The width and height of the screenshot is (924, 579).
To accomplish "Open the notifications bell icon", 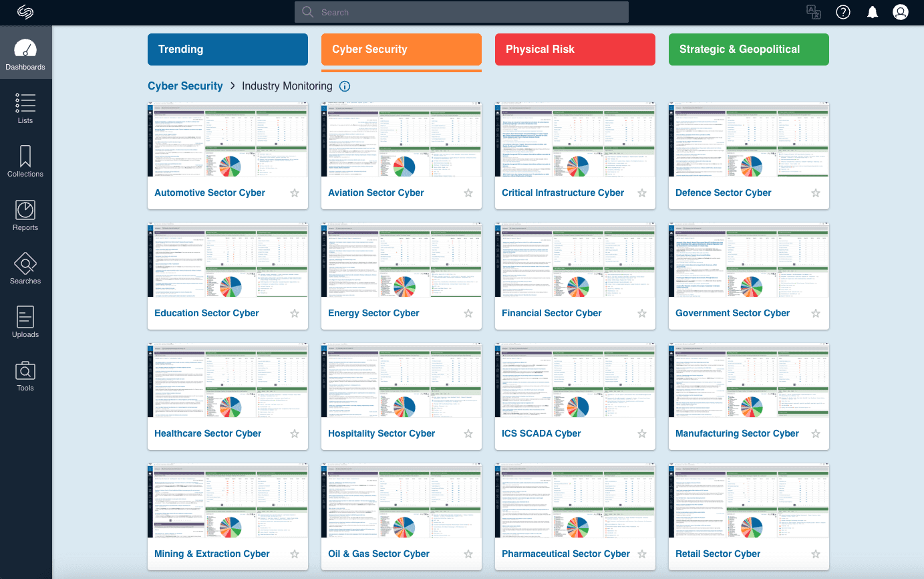I will (873, 12).
